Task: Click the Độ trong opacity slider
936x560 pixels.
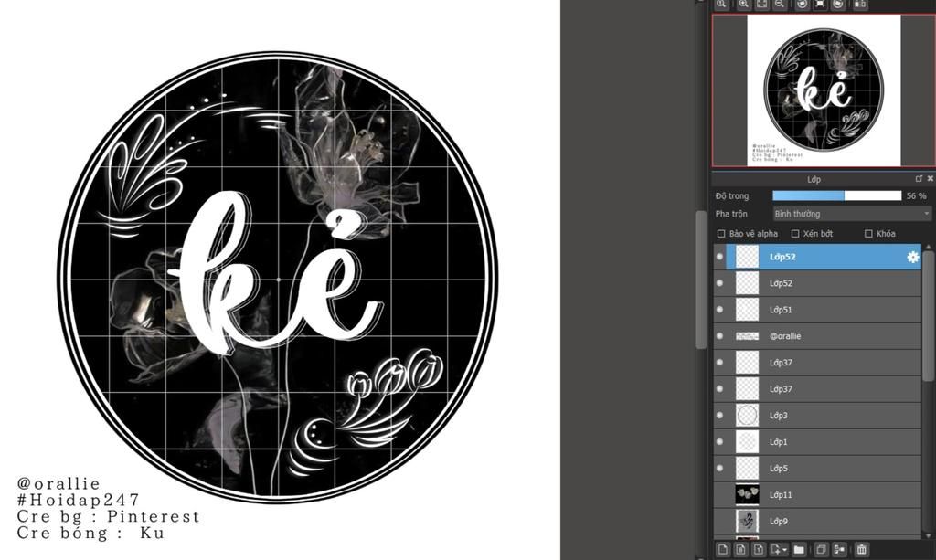Action: 836,195
